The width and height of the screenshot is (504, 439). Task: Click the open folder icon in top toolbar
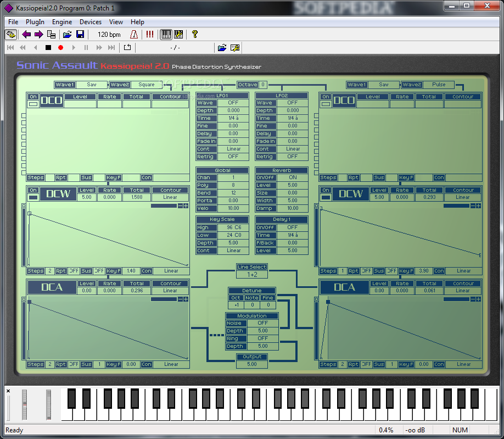pos(67,35)
